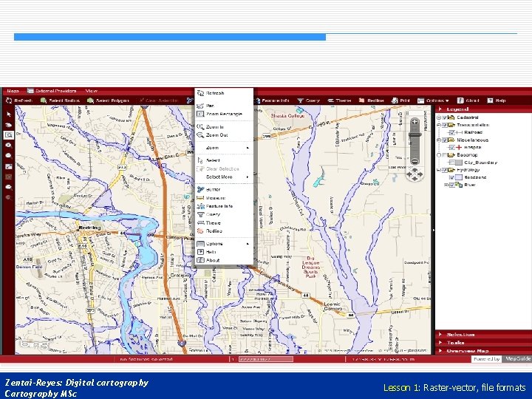Expand the Cadastral group in the legend

[439, 117]
